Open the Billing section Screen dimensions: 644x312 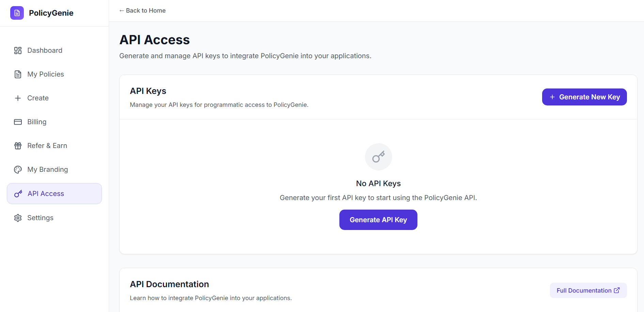37,122
